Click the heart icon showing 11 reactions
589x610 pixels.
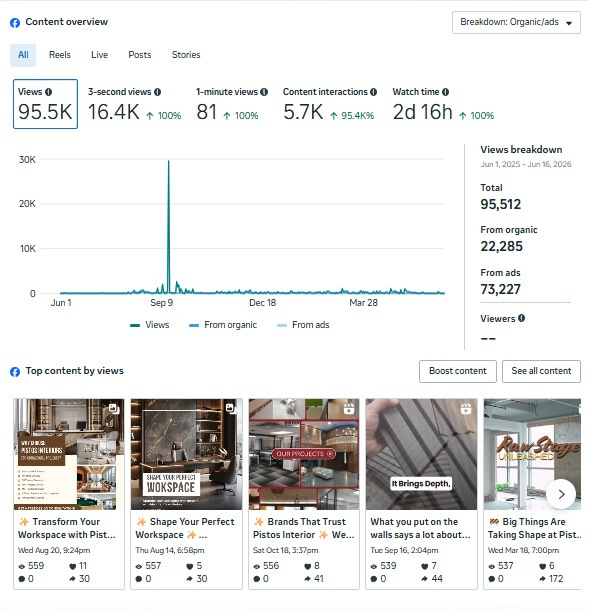(72, 566)
